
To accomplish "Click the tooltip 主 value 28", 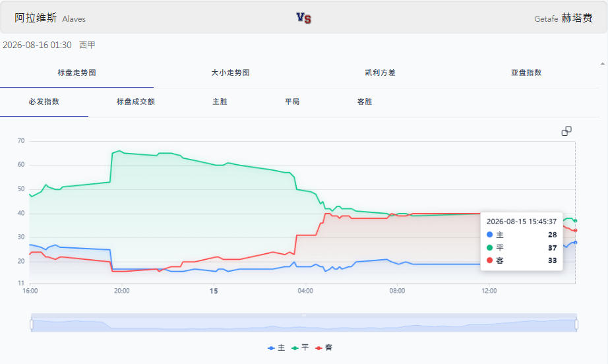I will [552, 235].
